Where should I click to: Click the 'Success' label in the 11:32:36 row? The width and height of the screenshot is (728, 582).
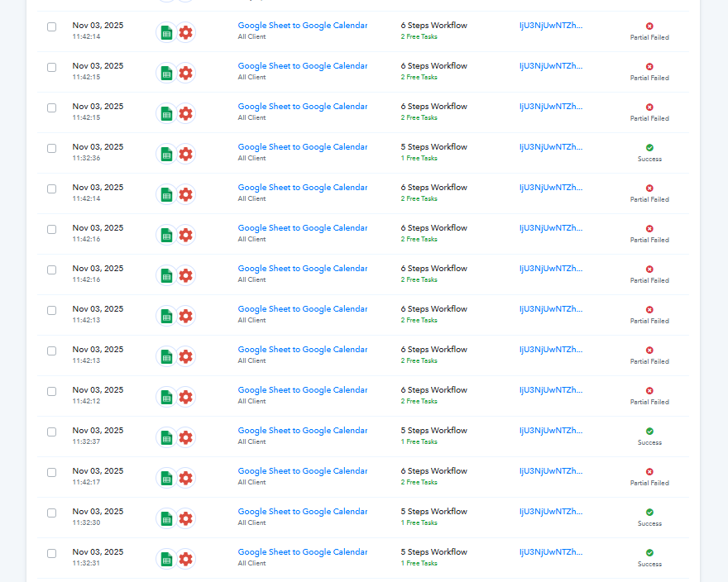click(x=649, y=160)
